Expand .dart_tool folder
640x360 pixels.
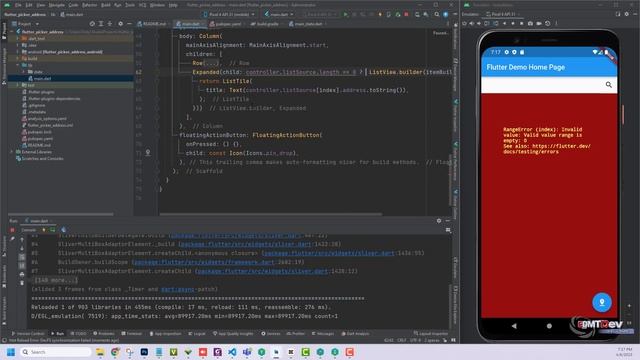[18, 38]
